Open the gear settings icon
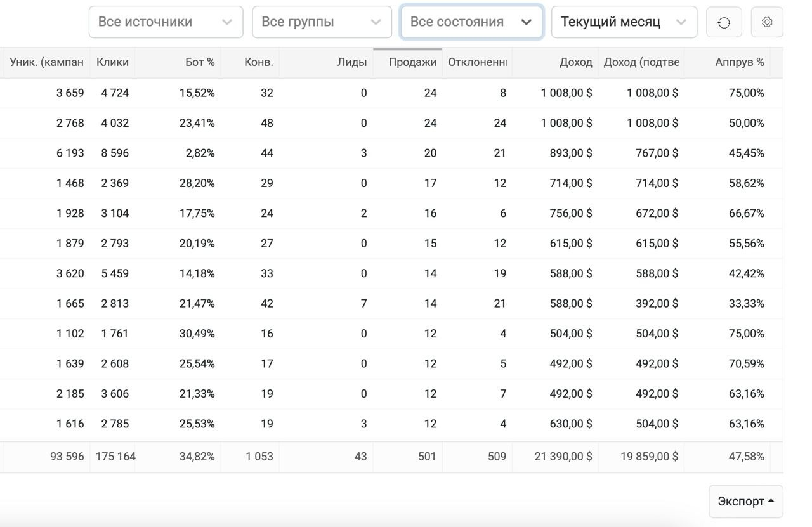This screenshot has height=527, width=812. point(767,22)
